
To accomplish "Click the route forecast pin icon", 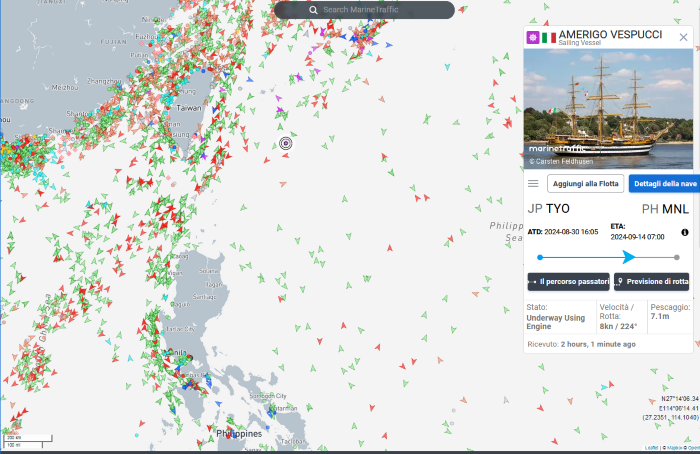I will pyautogui.click(x=620, y=282).
